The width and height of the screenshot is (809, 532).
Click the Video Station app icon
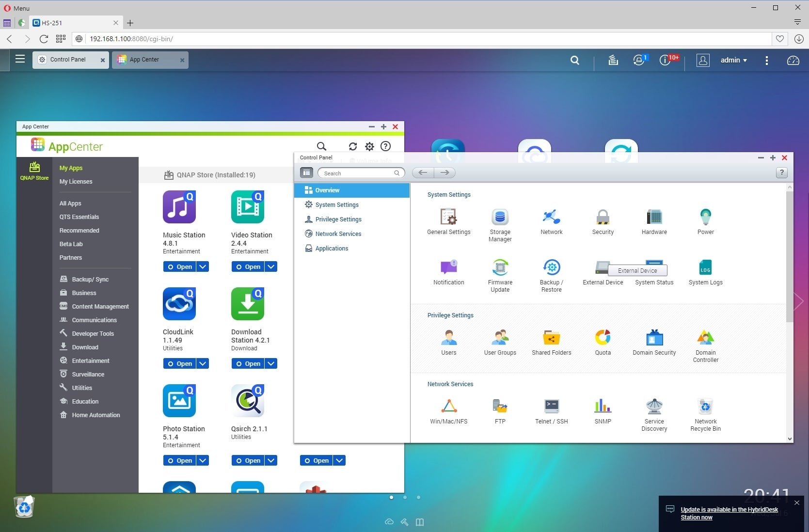(248, 207)
